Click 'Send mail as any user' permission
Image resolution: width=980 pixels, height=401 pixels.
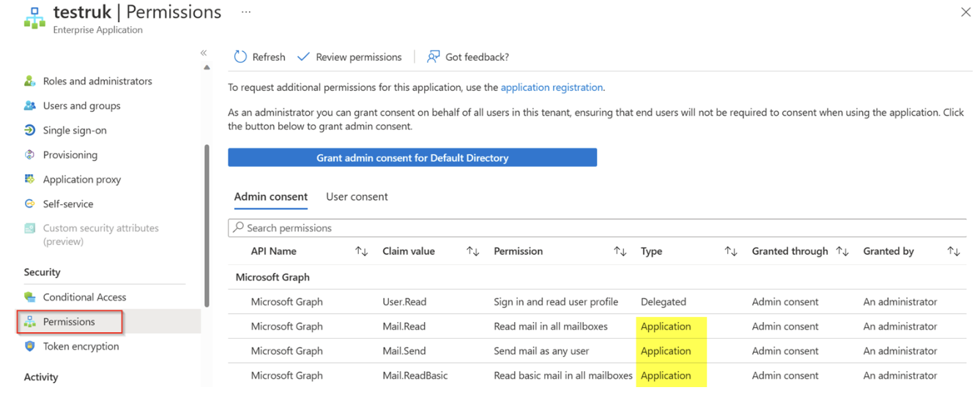pos(541,351)
